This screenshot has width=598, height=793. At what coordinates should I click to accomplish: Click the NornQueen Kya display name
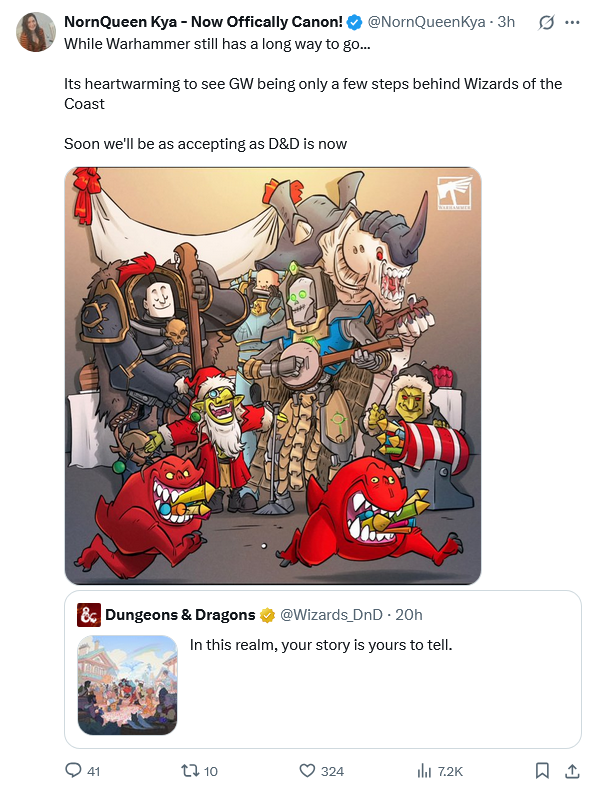203,22
